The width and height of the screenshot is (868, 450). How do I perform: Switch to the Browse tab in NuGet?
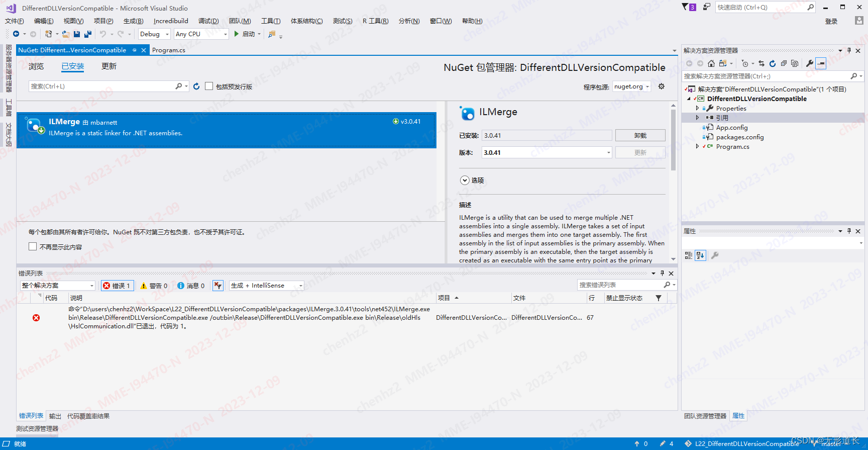(36, 66)
